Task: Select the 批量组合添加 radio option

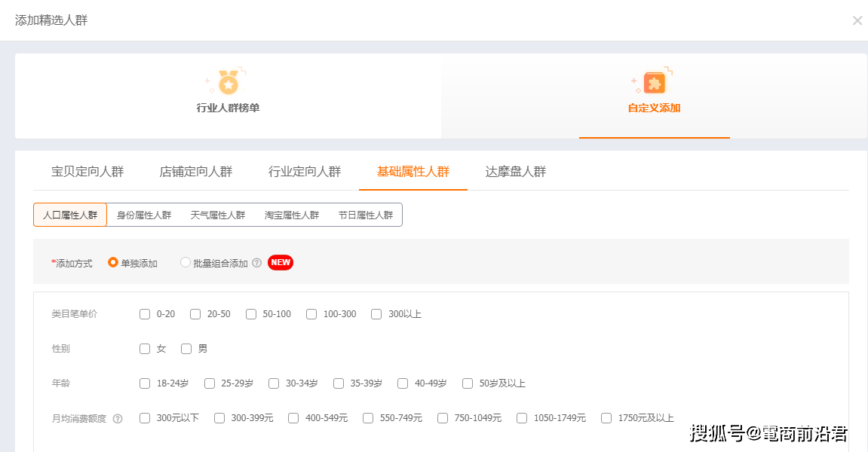Action: pos(186,262)
